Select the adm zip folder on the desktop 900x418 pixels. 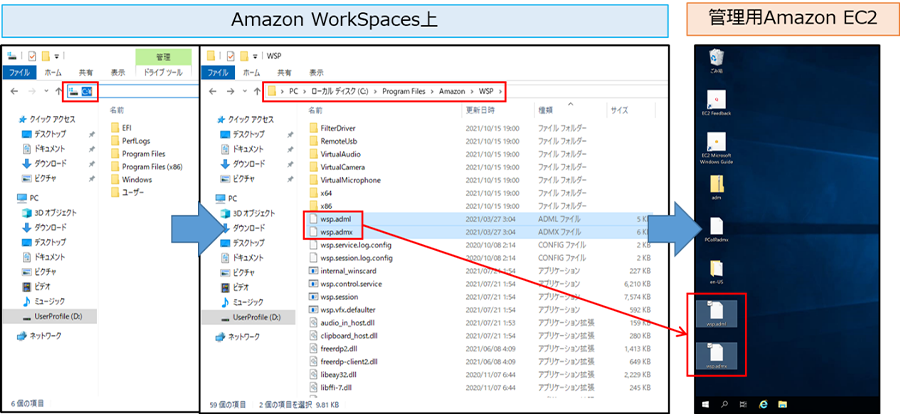pyautogui.click(x=716, y=188)
